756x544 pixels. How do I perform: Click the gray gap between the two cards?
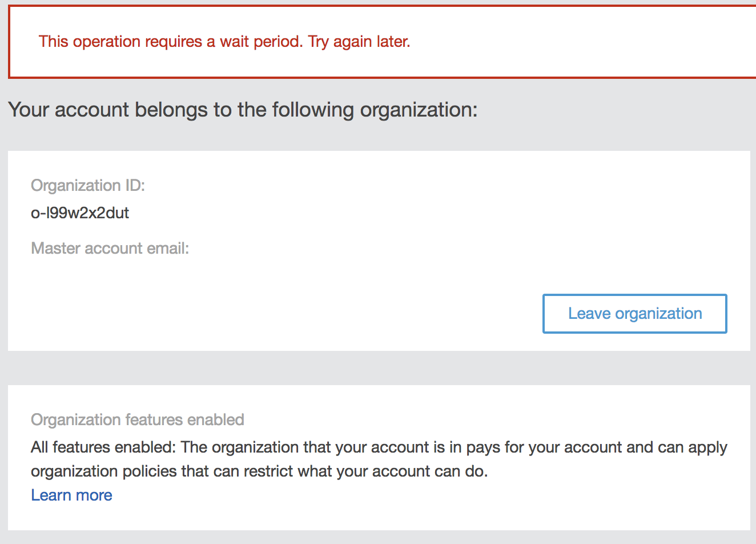(x=377, y=368)
